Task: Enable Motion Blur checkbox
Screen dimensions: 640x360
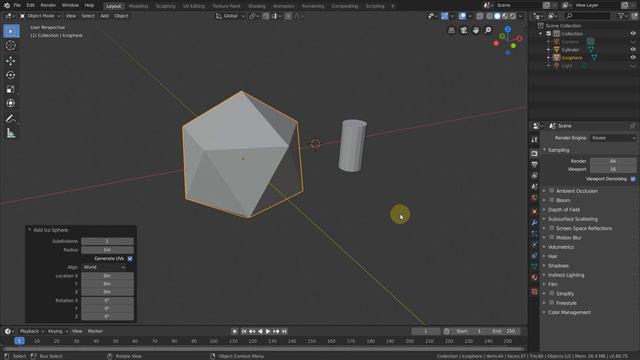Action: tap(552, 237)
